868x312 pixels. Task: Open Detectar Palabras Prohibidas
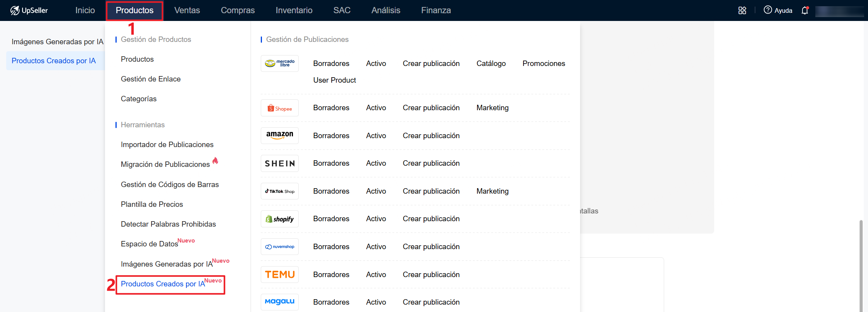[168, 224]
